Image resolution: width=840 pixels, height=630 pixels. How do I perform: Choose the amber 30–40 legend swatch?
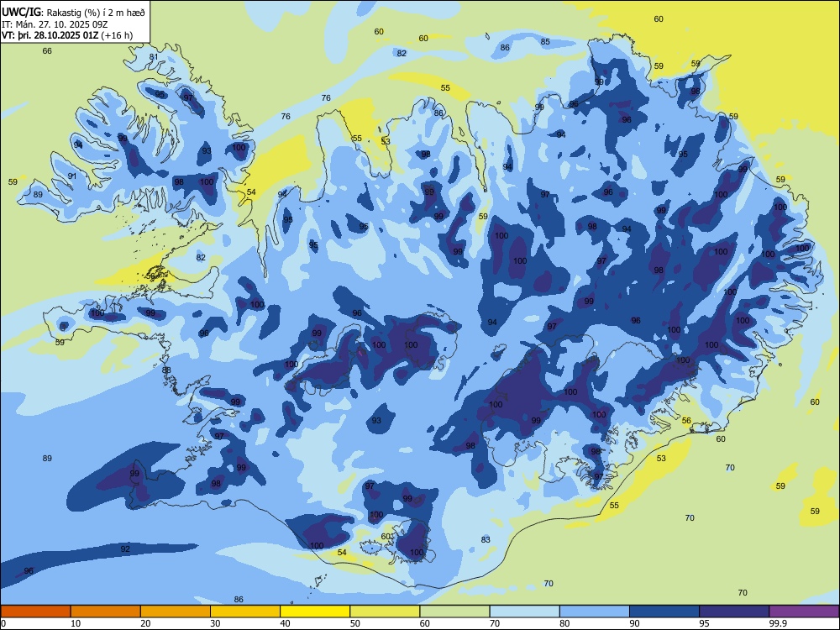tap(245, 612)
